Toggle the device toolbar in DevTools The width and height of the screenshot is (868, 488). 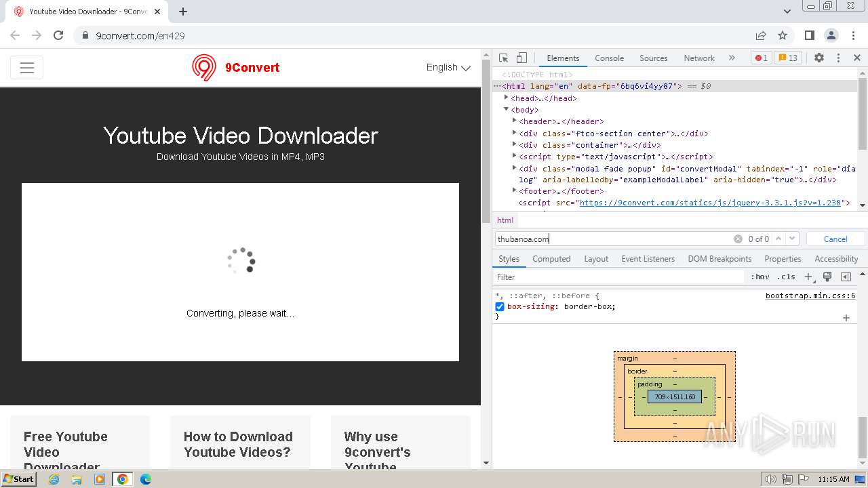tap(521, 58)
